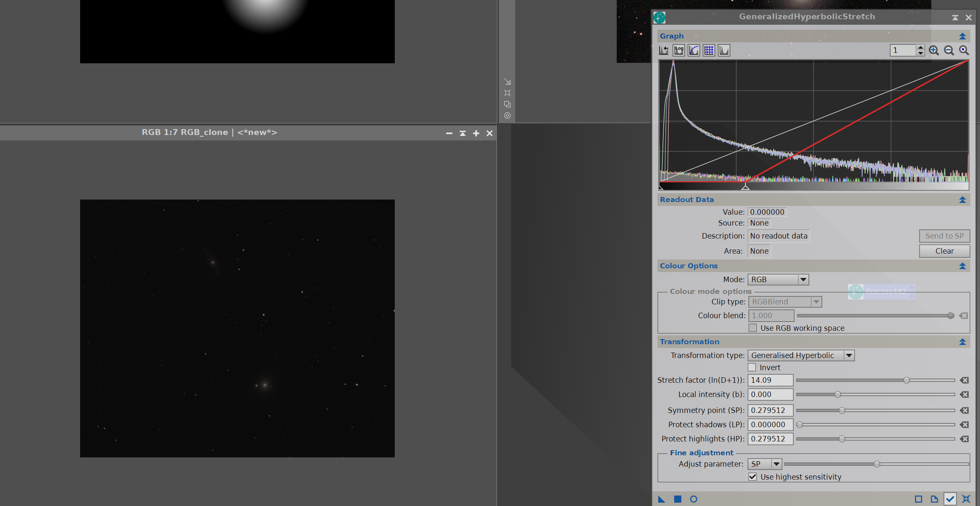Click the Local intensity field showing 0.000
The image size is (980, 506).
[x=771, y=394]
